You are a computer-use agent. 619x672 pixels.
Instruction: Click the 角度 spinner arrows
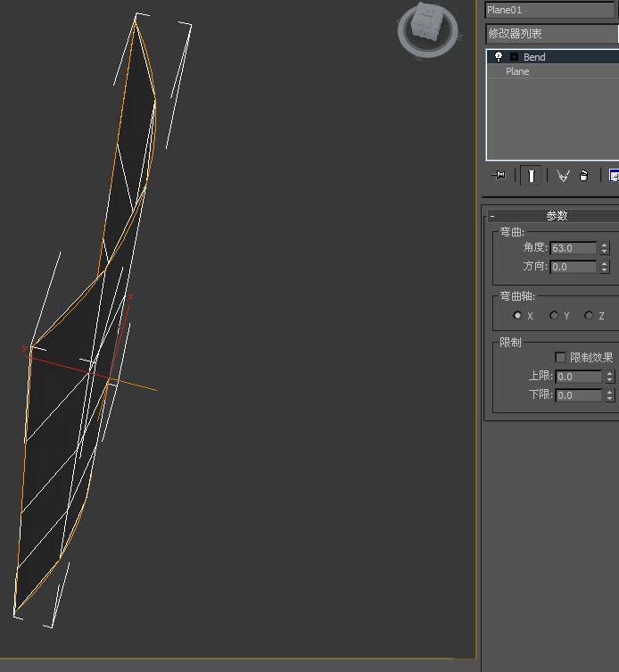(x=604, y=248)
